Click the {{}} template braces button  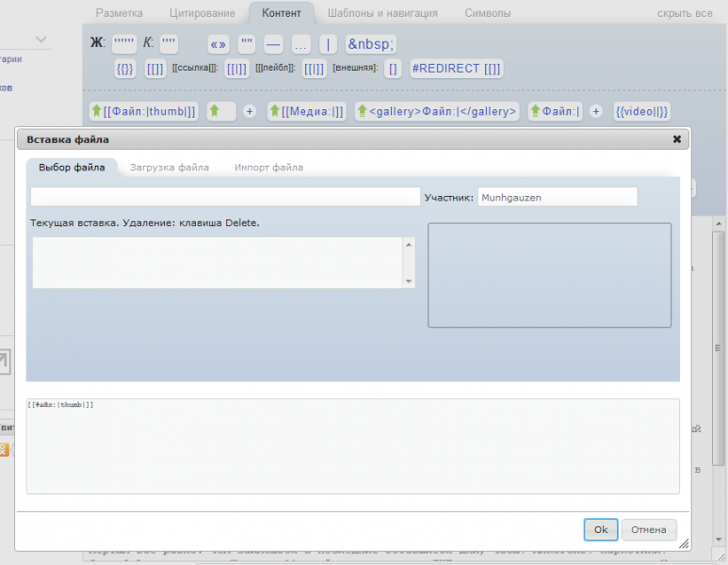click(124, 68)
